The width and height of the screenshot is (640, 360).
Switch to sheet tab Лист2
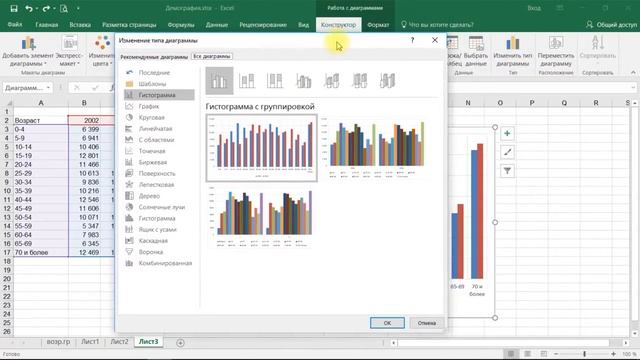coord(119,342)
